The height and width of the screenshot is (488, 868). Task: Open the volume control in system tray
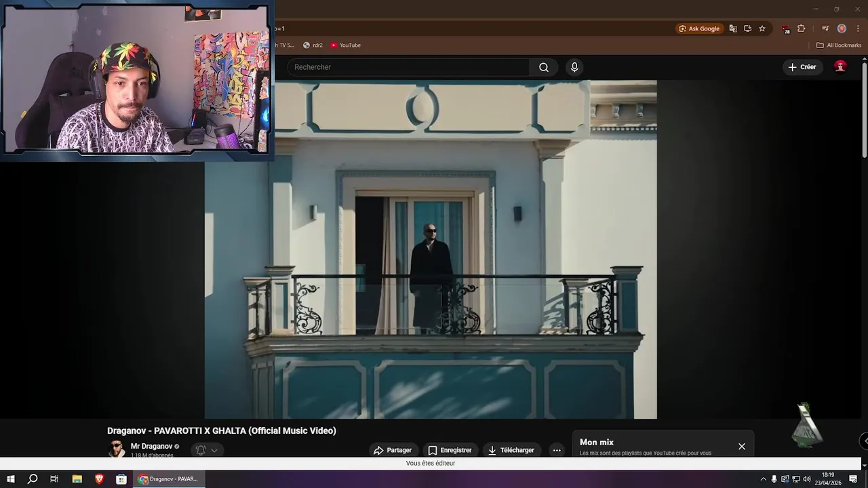tap(807, 479)
